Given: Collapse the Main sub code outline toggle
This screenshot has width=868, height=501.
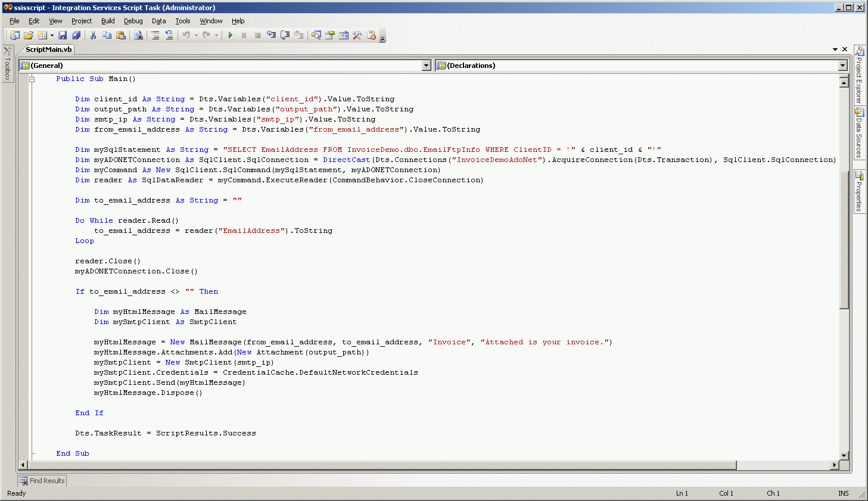Looking at the screenshot, I should (x=32, y=79).
